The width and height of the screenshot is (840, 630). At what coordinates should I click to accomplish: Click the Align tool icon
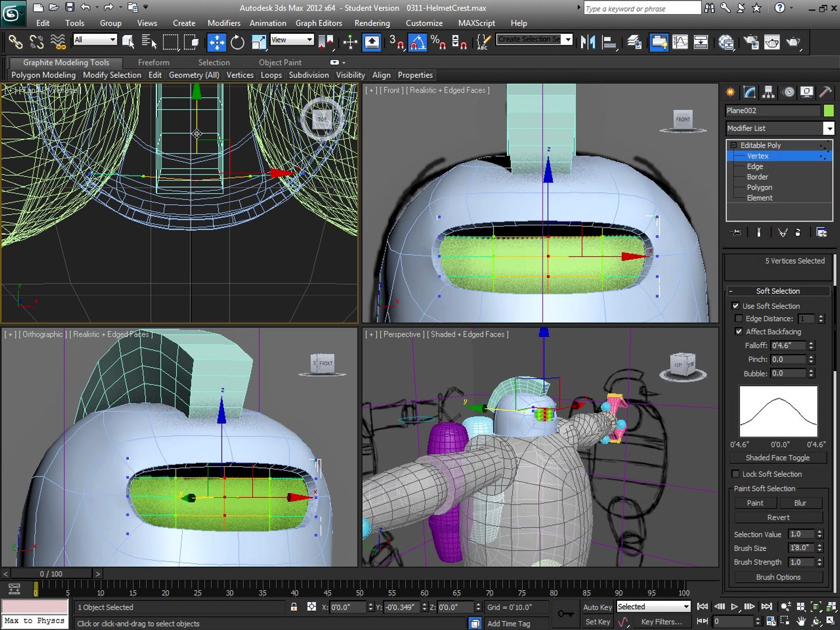point(609,42)
